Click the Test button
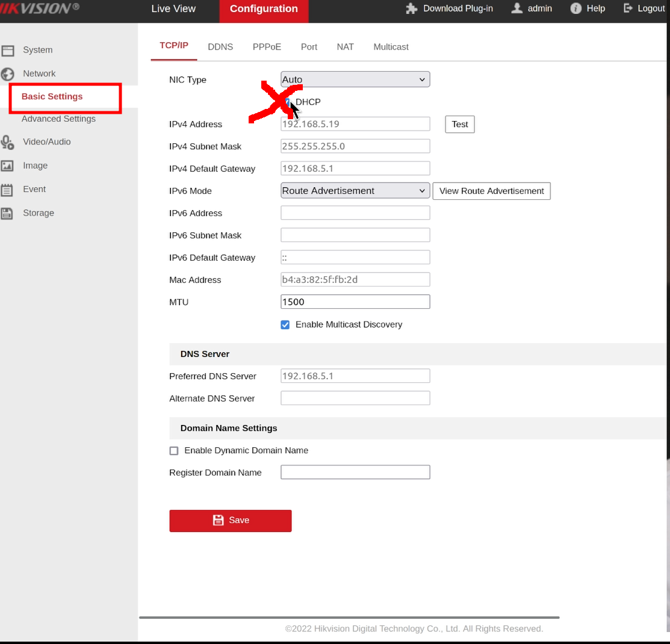This screenshot has width=670, height=644. click(460, 125)
